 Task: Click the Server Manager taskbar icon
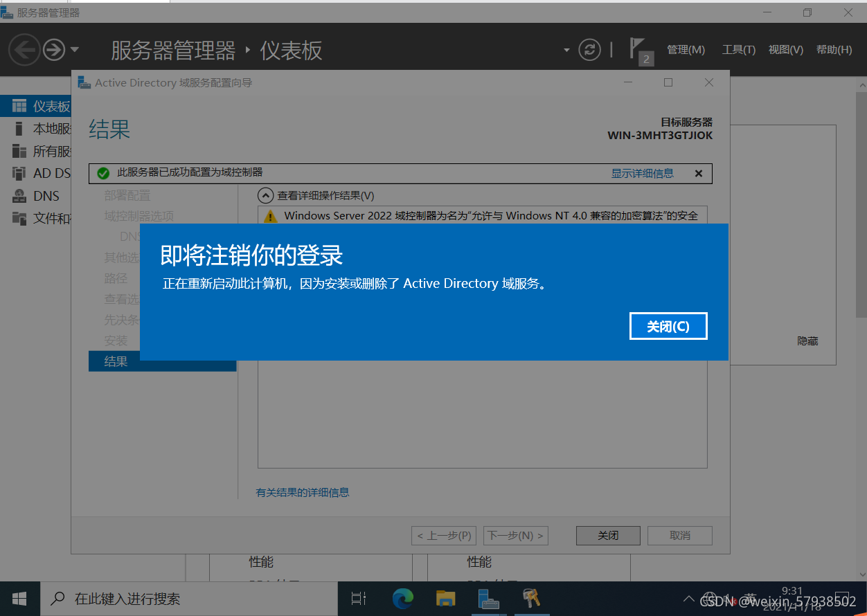point(489,599)
